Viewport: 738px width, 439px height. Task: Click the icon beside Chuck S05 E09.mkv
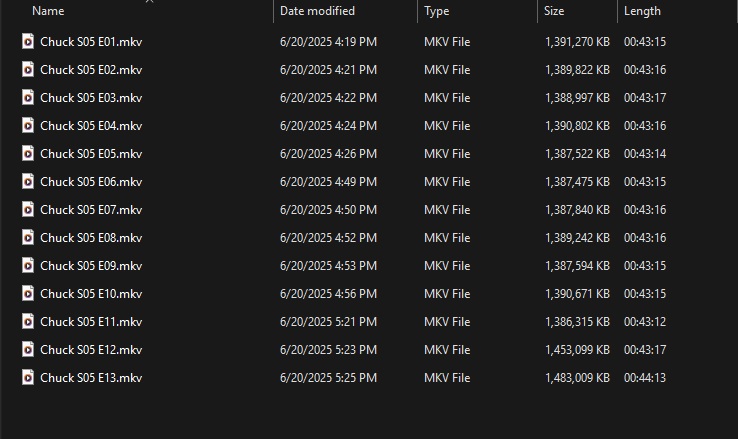[28, 266]
